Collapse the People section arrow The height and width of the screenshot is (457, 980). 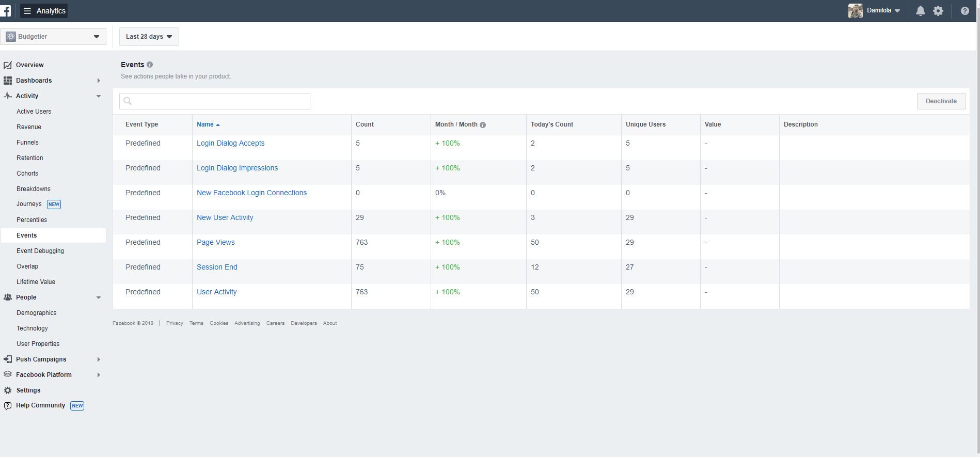click(99, 297)
